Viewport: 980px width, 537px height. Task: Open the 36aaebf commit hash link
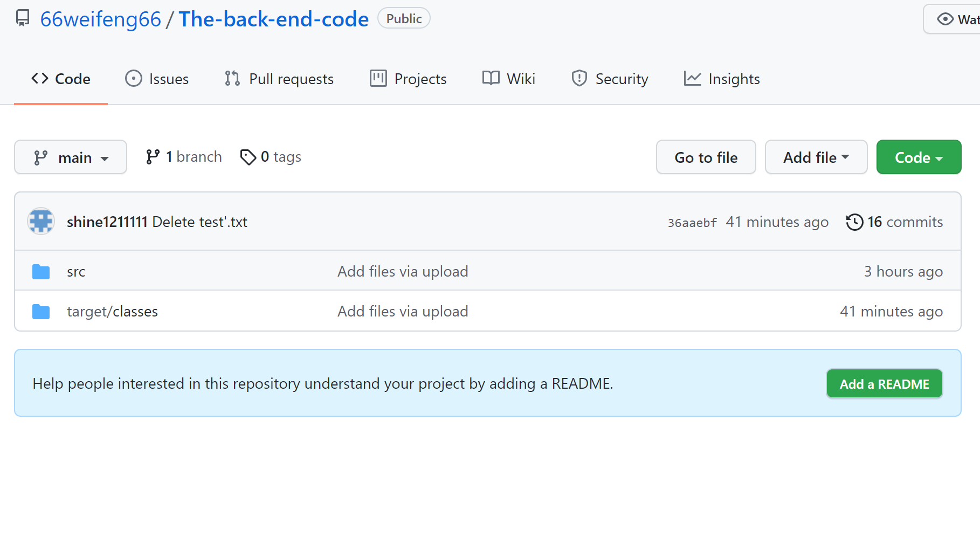(692, 223)
